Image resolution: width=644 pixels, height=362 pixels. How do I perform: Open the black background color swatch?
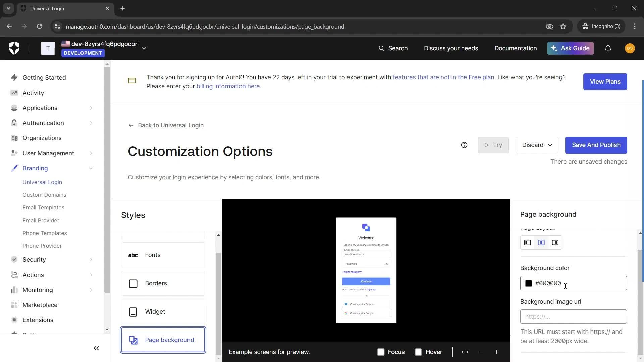[528, 283]
